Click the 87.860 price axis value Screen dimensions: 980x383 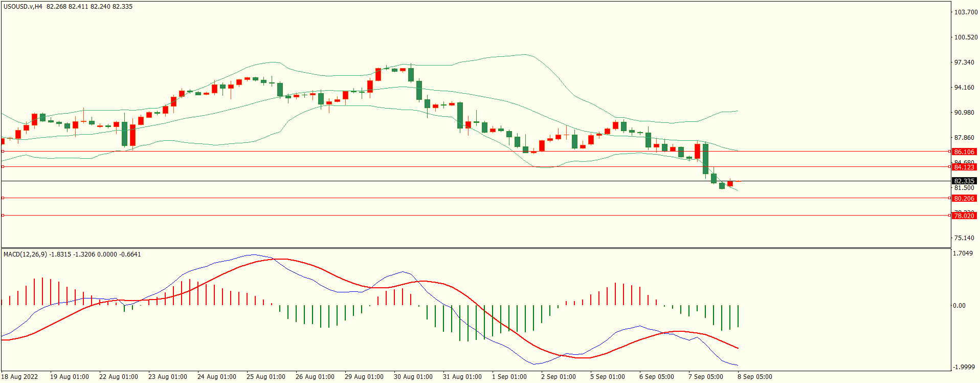pos(964,137)
